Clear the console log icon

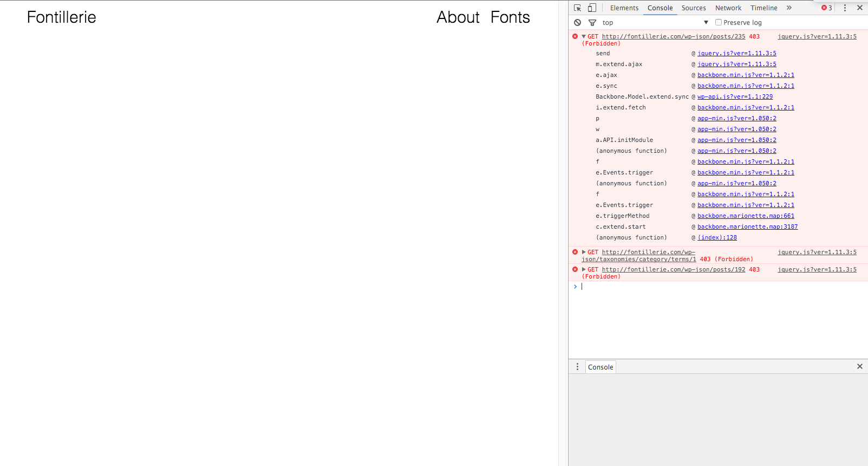[x=577, y=22]
